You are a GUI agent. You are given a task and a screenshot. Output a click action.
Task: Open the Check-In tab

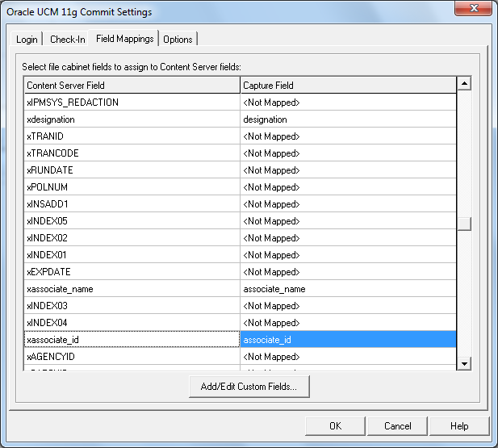point(67,39)
